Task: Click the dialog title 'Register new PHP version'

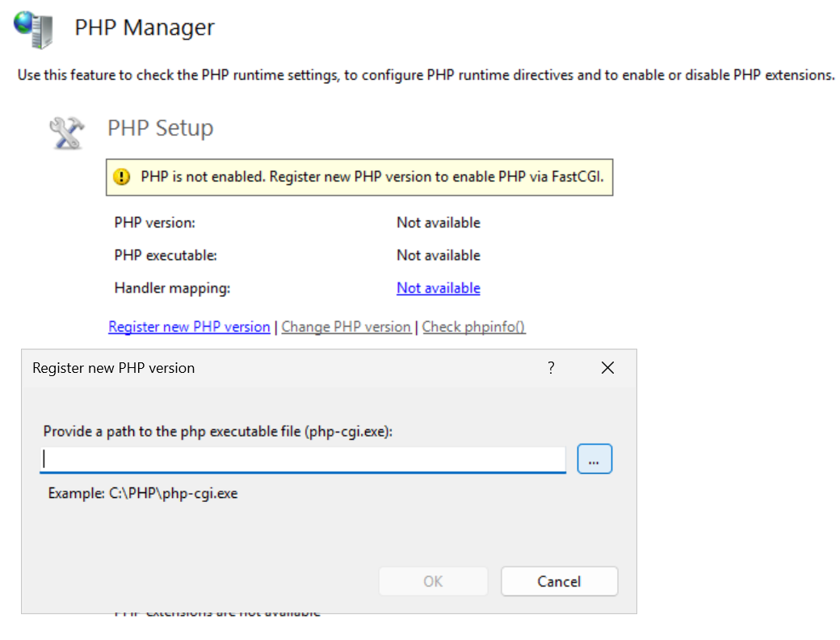Action: pyautogui.click(x=114, y=368)
